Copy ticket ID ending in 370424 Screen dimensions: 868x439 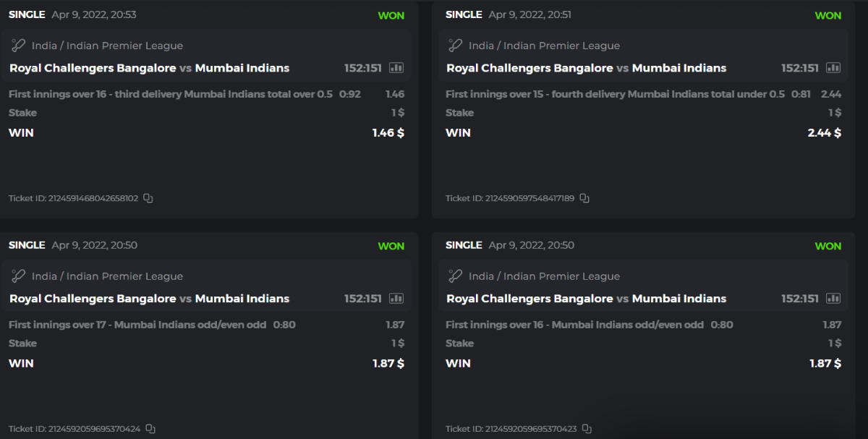click(150, 429)
